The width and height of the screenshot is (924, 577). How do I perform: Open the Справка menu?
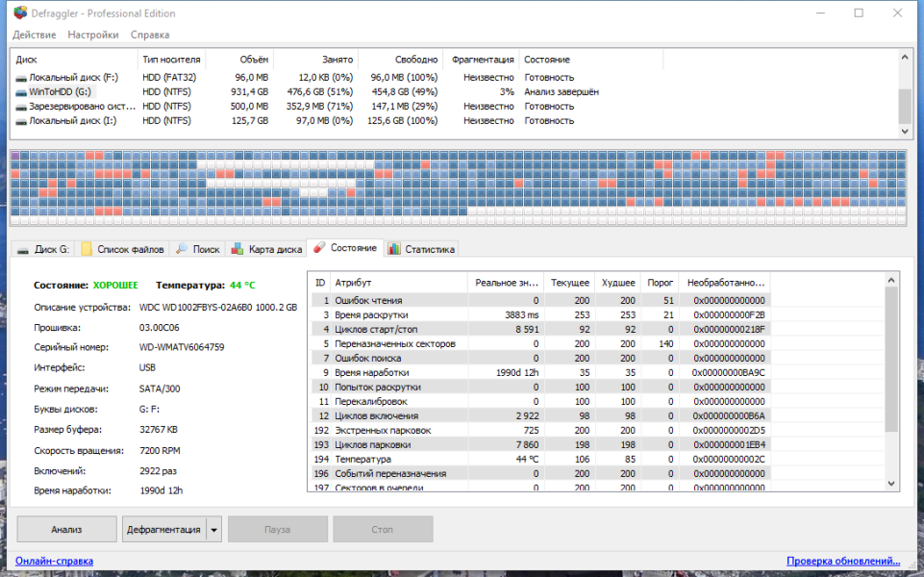[x=150, y=35]
